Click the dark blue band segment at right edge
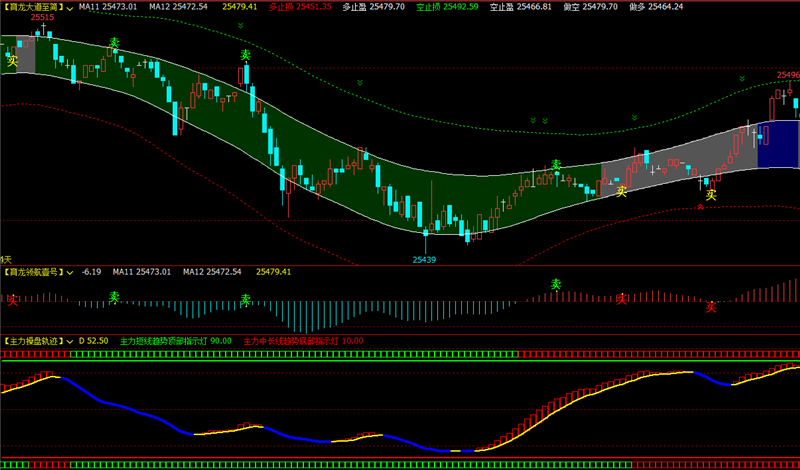Image resolution: width=800 pixels, height=470 pixels. [779, 144]
